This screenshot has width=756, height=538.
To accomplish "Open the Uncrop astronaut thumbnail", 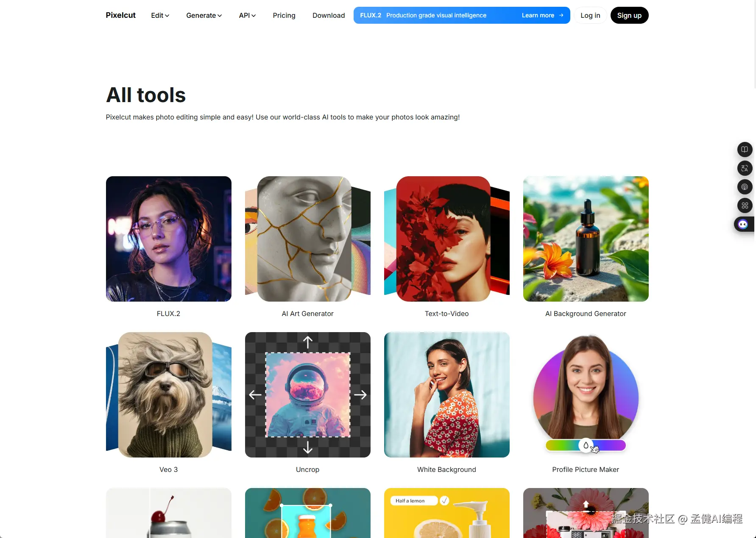I will click(x=308, y=395).
